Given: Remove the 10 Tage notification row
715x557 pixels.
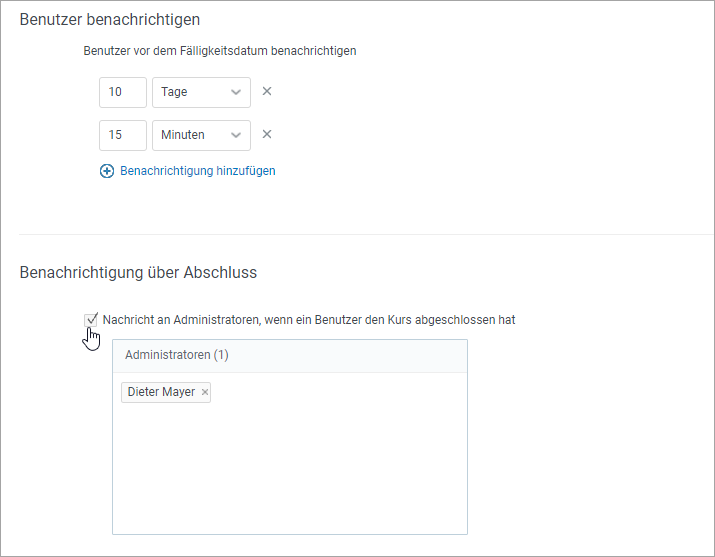Looking at the screenshot, I should coord(267,92).
